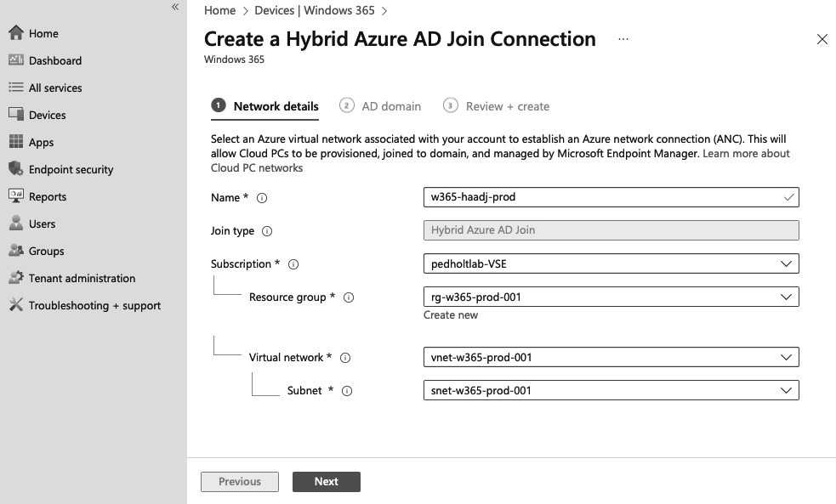Click the Endpoint security shield icon
Screen dimensions: 836x504
coord(16,168)
